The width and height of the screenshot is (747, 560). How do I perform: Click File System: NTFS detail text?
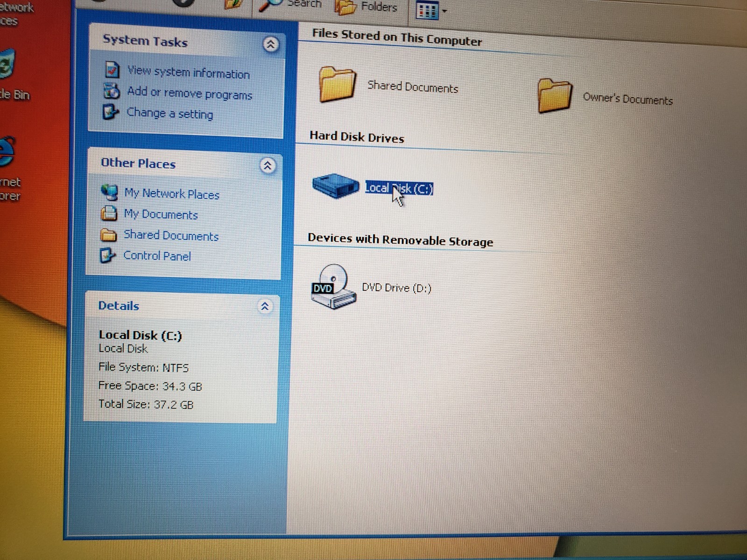click(x=144, y=367)
